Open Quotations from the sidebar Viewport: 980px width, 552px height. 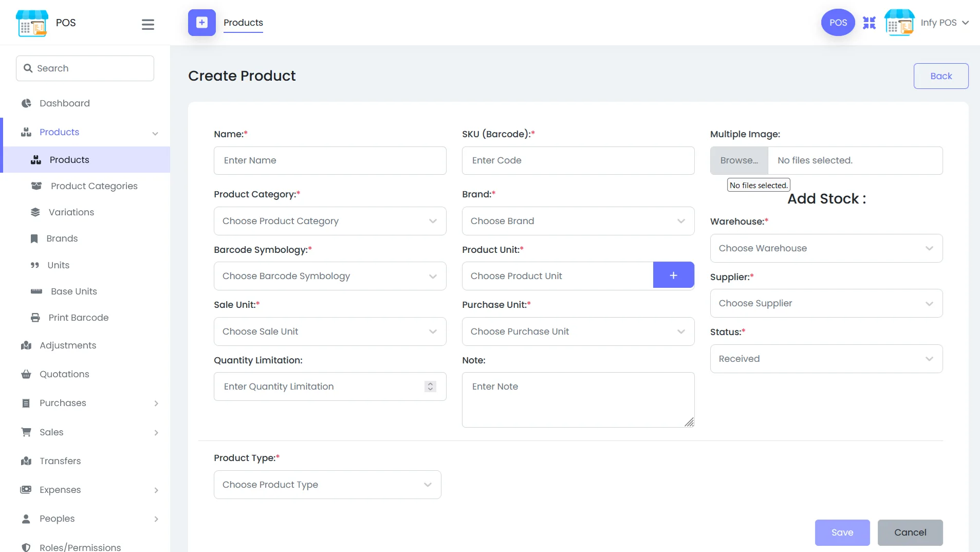point(64,374)
